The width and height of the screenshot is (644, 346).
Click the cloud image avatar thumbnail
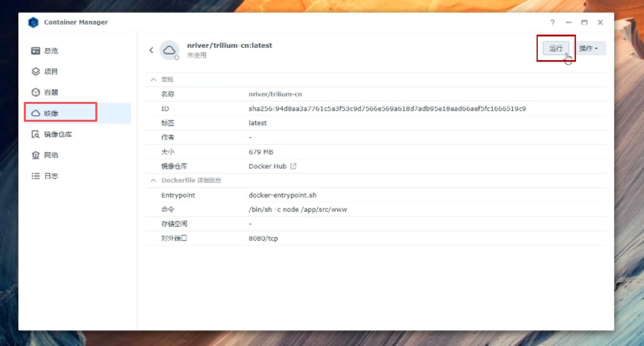(169, 50)
